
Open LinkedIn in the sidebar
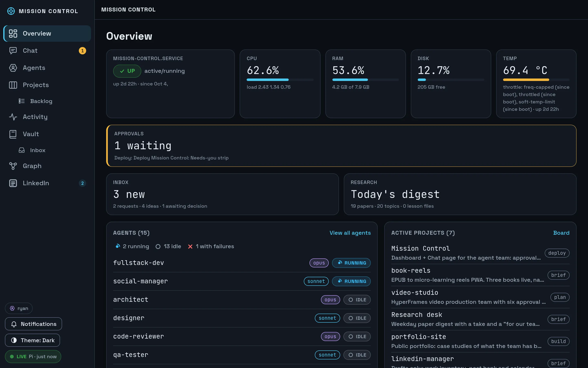point(47,183)
